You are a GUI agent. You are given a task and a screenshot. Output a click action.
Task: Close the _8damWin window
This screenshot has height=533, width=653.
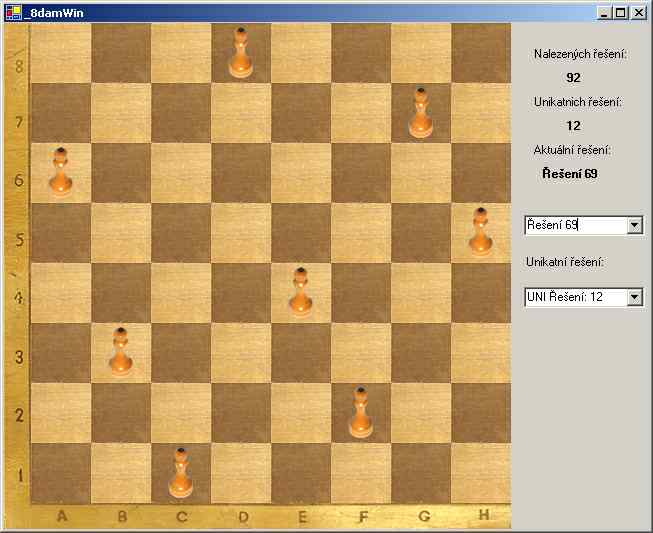tap(639, 13)
